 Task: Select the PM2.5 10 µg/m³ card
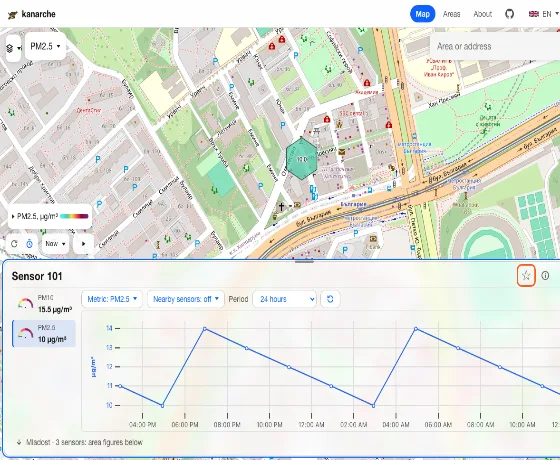point(44,334)
